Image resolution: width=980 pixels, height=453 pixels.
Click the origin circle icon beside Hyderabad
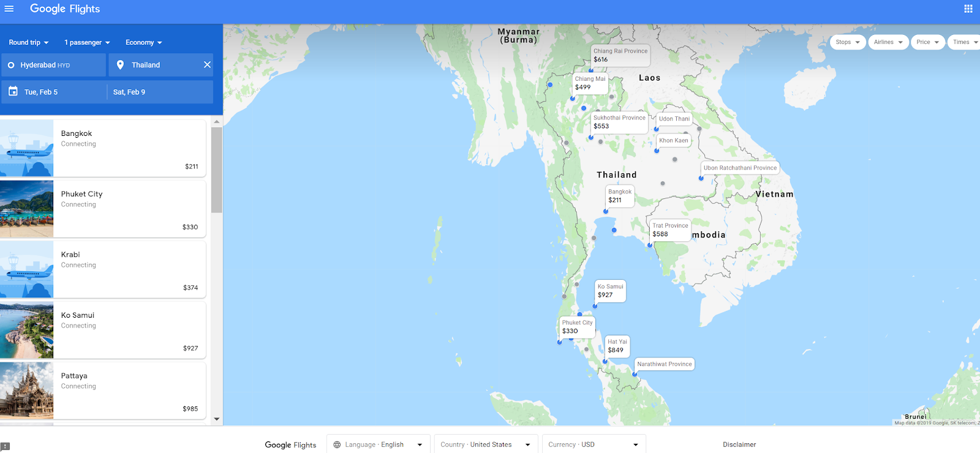[11, 65]
